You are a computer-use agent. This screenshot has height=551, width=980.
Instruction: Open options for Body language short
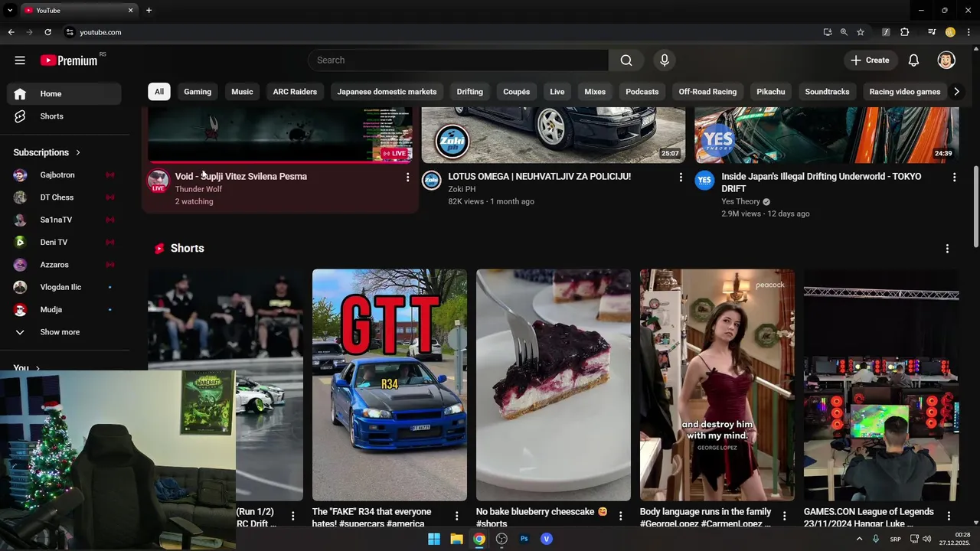785,517
